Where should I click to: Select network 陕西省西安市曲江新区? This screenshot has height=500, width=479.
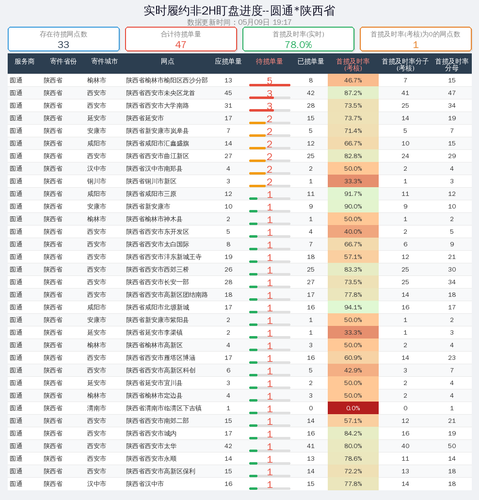click(157, 156)
